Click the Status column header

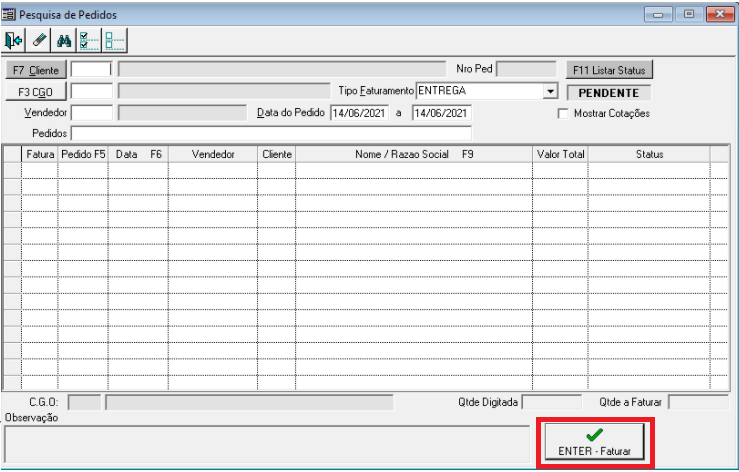point(649,154)
